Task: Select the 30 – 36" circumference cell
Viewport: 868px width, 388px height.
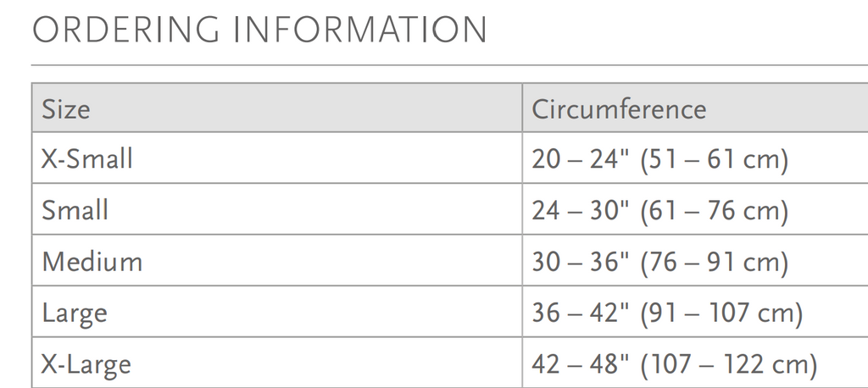Action: 695,260
